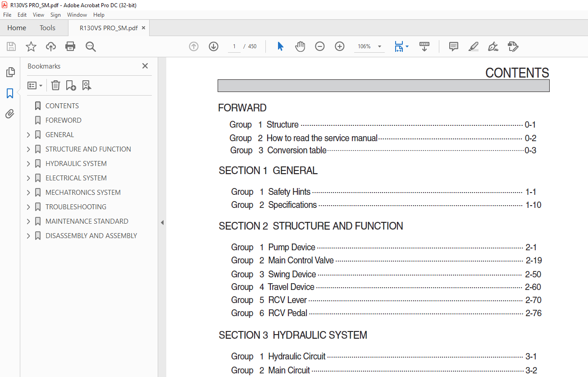Expand DISASSEMBLY AND ASSEMBLY bookmark
The width and height of the screenshot is (588, 377).
pyautogui.click(x=28, y=236)
